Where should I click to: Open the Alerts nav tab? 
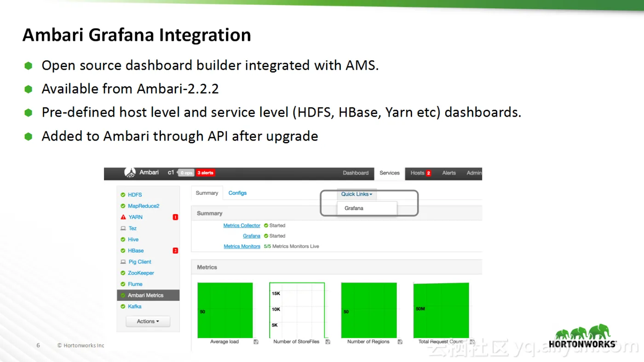[449, 173]
